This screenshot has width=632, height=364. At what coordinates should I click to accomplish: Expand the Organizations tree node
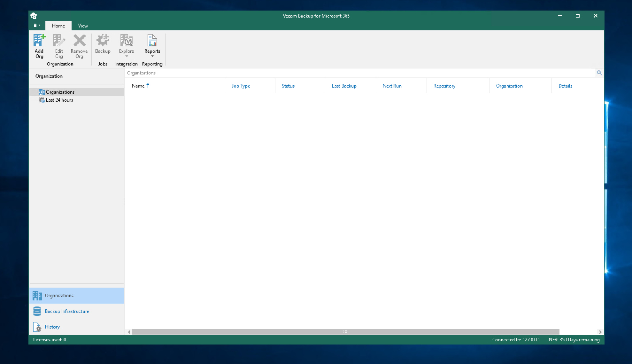click(x=60, y=92)
